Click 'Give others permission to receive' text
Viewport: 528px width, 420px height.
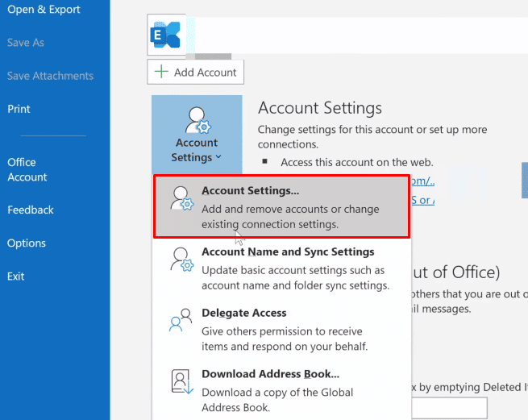(285, 339)
